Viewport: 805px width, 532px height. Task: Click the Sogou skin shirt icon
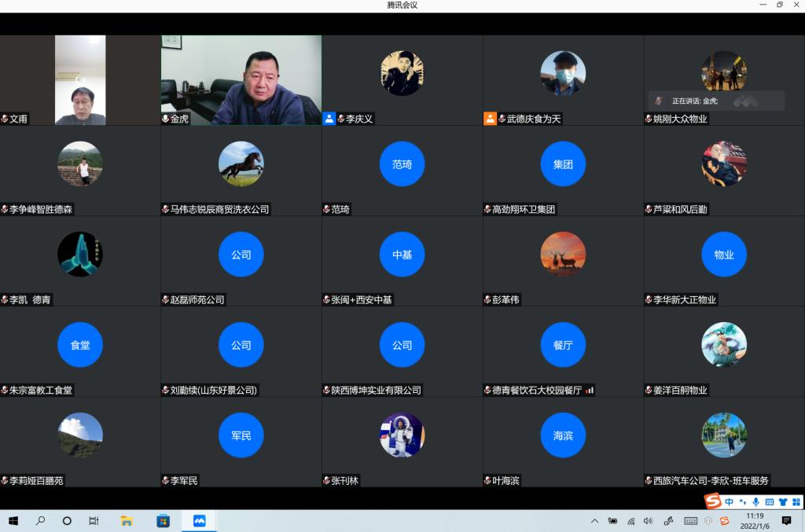point(782,501)
